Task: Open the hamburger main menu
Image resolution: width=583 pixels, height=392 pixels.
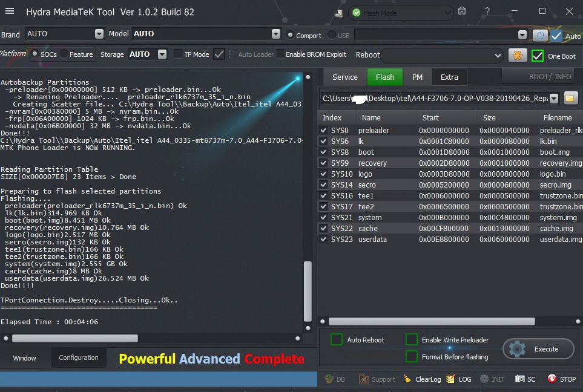Action: 10,11
